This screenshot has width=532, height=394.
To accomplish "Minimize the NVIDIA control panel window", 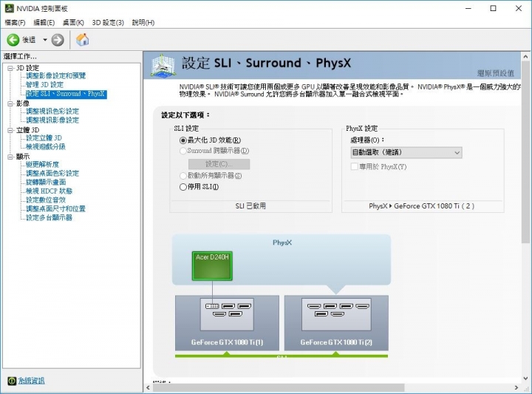I will coord(468,8).
